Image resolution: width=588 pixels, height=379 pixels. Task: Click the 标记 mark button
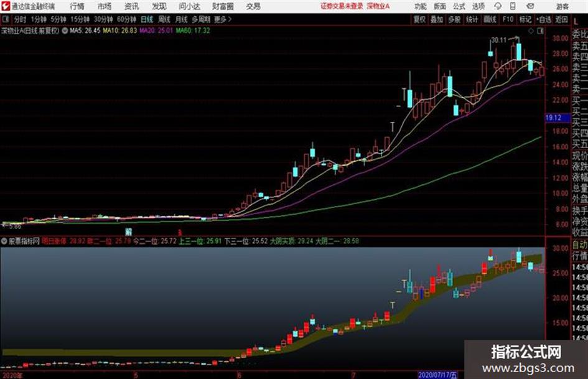[x=525, y=19]
